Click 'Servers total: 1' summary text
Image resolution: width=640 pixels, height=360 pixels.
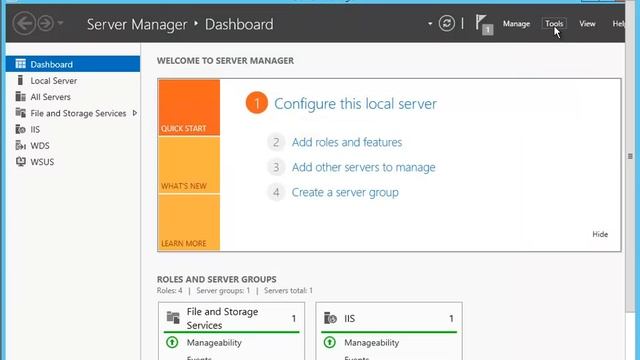tap(288, 291)
